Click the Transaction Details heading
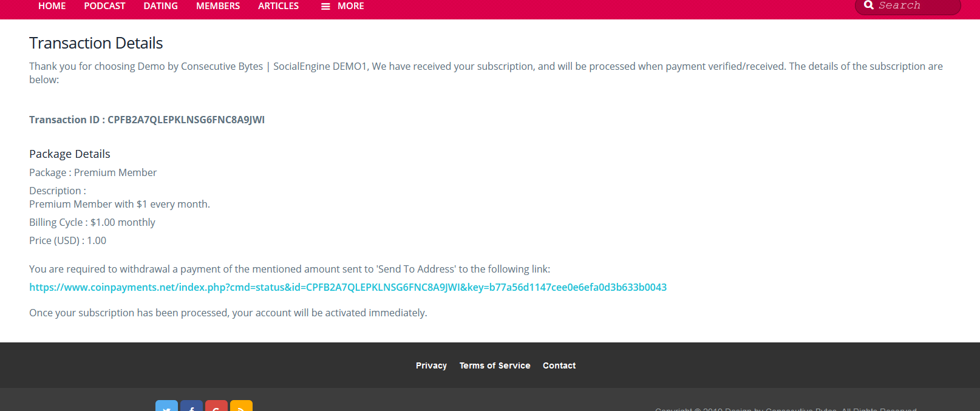 tap(96, 43)
